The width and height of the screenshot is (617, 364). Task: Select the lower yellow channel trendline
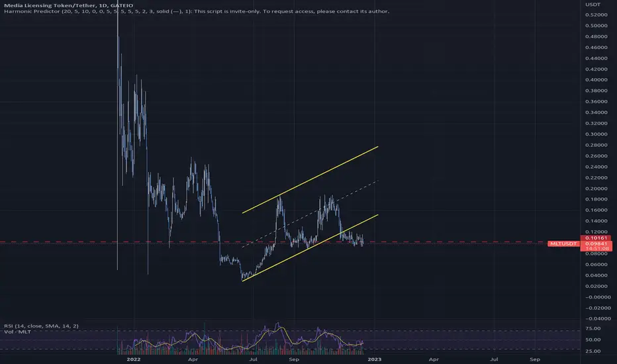[x=310, y=248]
